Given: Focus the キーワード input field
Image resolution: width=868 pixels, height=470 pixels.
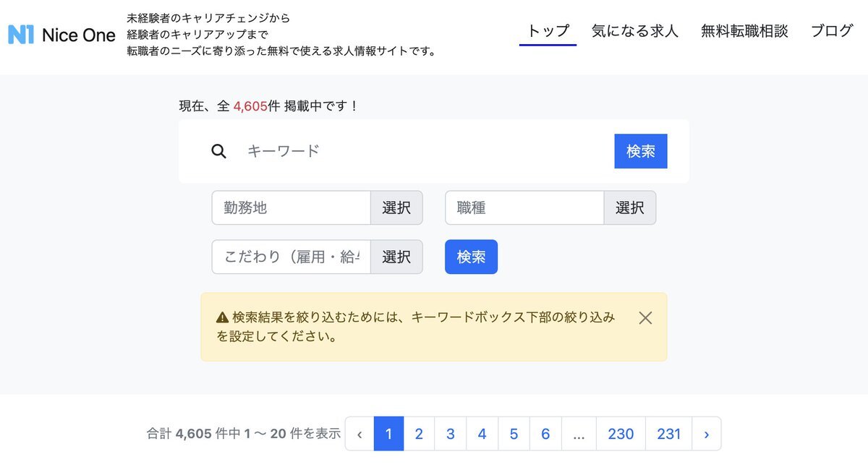Looking at the screenshot, I should (425, 151).
